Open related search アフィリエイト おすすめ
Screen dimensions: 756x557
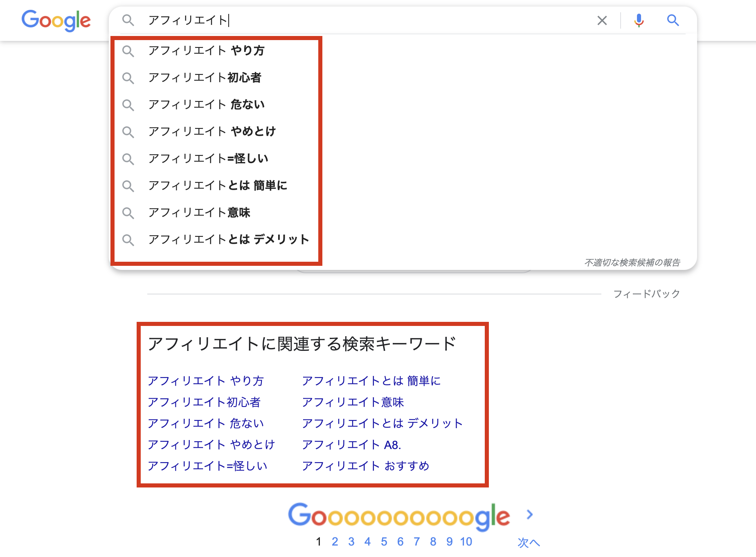(x=366, y=466)
